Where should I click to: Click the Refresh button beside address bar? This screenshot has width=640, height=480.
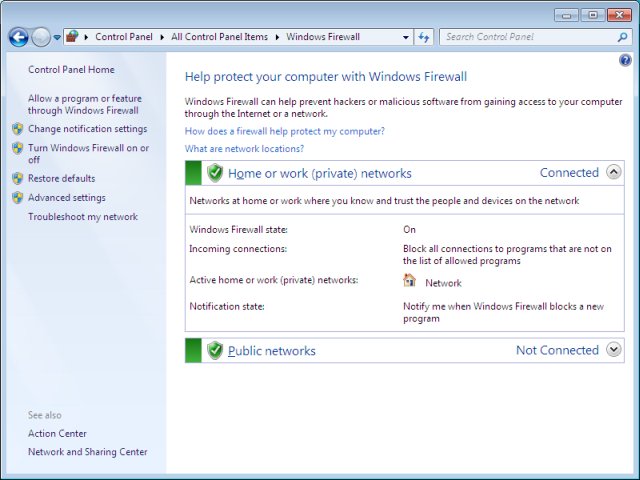click(423, 37)
